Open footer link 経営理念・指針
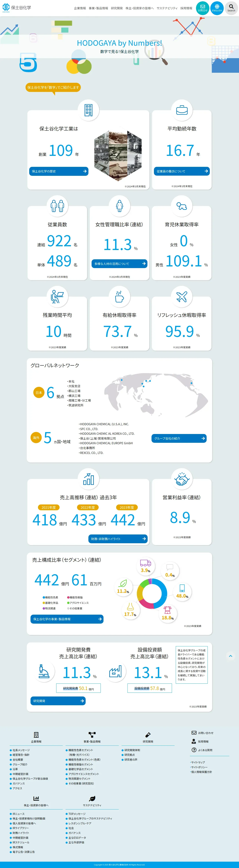This screenshot has height=868, width=239. pyautogui.click(x=21, y=755)
